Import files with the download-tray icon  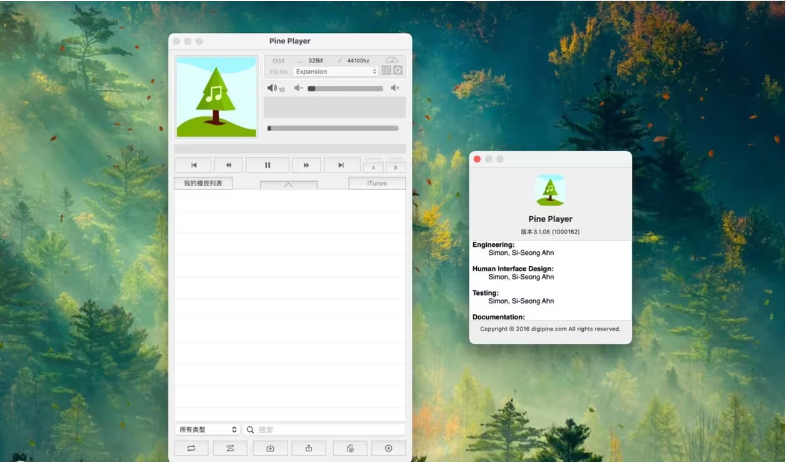pos(270,448)
